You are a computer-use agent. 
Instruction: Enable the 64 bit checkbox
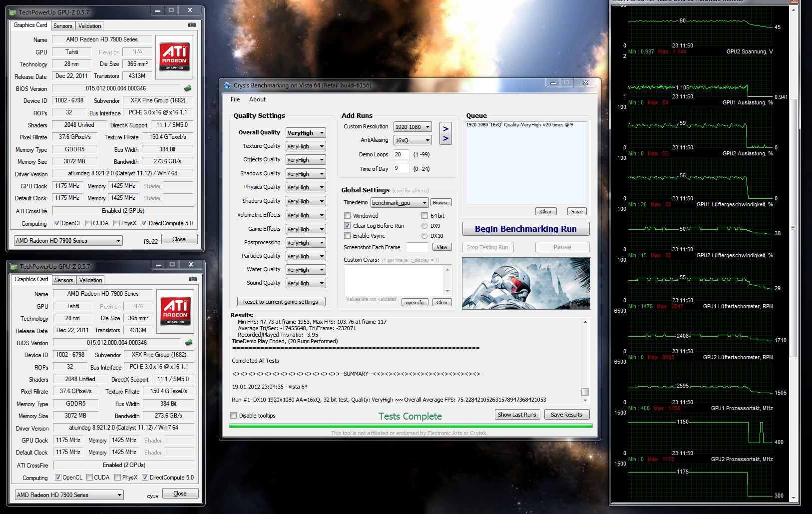(424, 216)
